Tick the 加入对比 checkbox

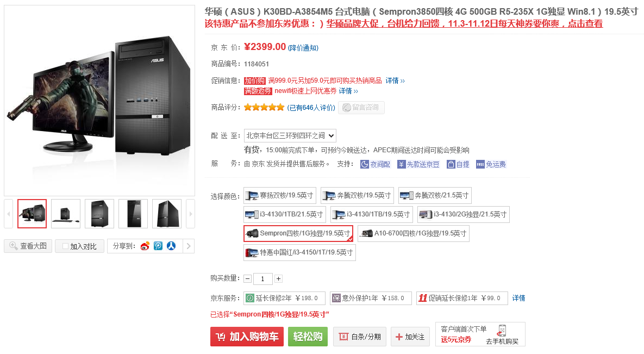65,246
